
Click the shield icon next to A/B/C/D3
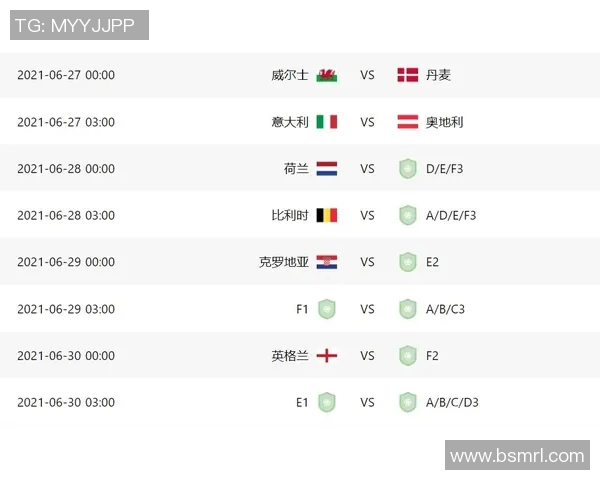point(407,402)
